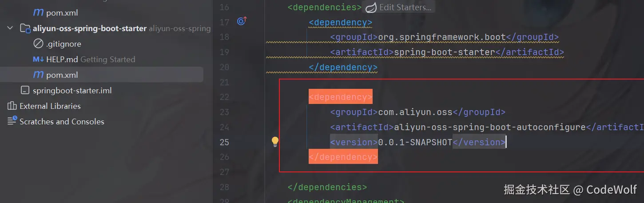The image size is (644, 203).
Task: Click the text 0.0.1-SNAPSHOT in the version tag
Action: [415, 142]
